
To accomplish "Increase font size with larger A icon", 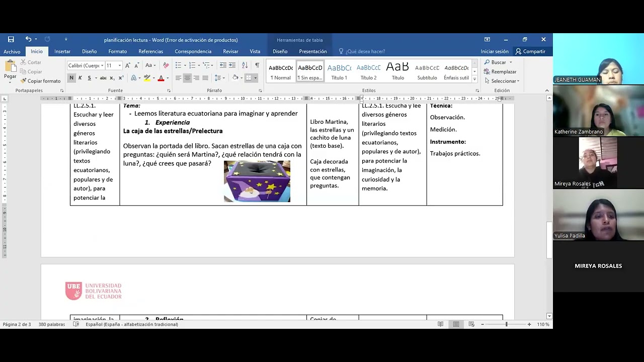I will click(x=128, y=65).
